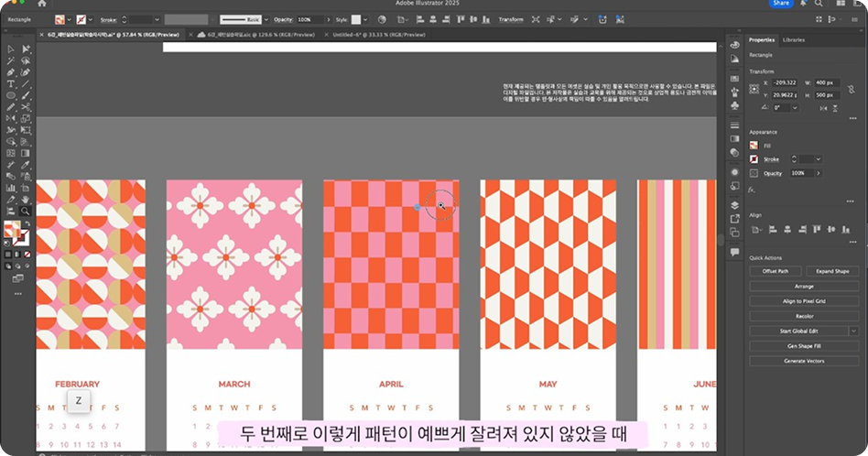This screenshot has width=868, height=456.
Task: Select the Magic Wand tool
Action: [11, 61]
